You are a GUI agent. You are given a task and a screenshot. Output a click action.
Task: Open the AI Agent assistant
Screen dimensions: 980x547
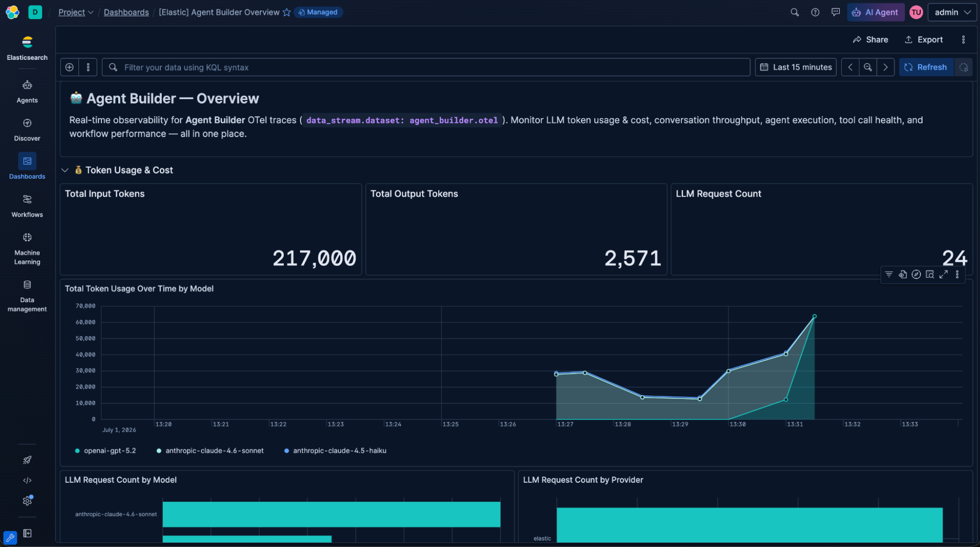[876, 12]
